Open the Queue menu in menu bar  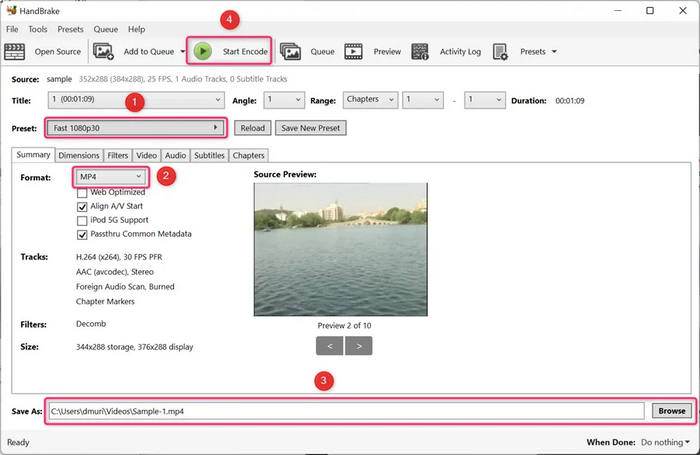tap(106, 29)
